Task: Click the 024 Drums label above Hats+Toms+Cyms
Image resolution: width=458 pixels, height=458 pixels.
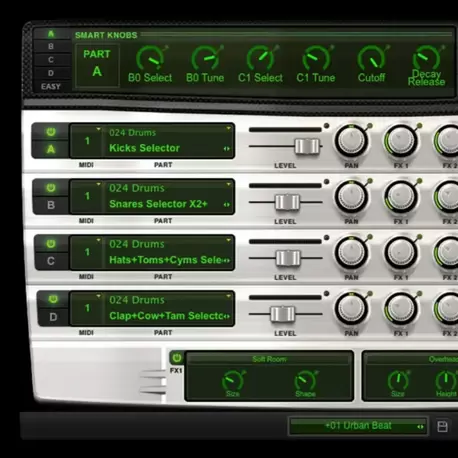Action: [137, 244]
